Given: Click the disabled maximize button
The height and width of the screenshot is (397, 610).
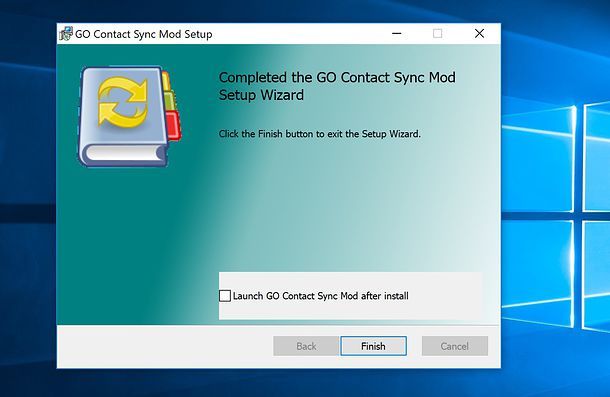Looking at the screenshot, I should click(438, 33).
